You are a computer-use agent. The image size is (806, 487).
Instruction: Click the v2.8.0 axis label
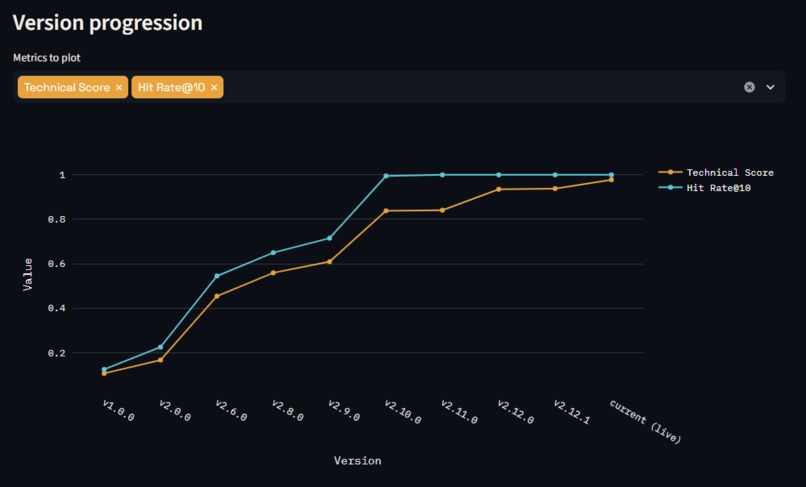287,410
